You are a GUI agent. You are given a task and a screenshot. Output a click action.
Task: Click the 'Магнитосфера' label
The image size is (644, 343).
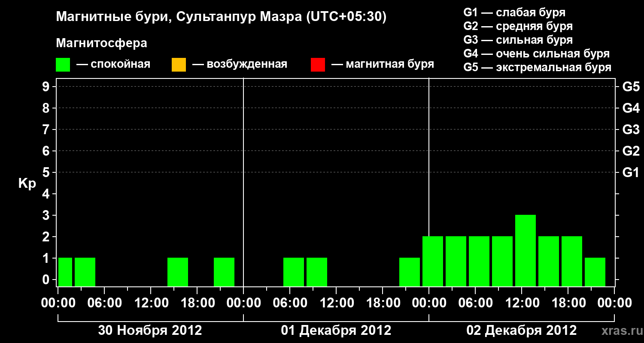pyautogui.click(x=101, y=43)
